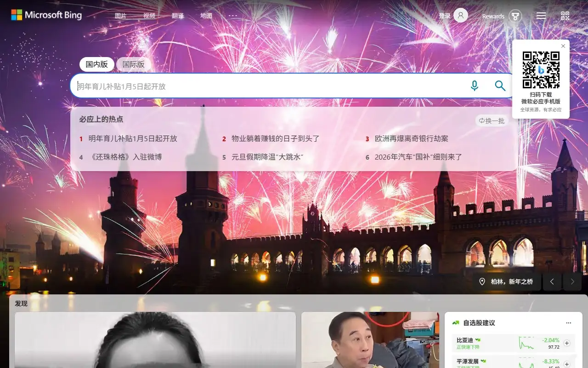
Task: Open the 翻译 navigation item
Action: click(x=178, y=16)
